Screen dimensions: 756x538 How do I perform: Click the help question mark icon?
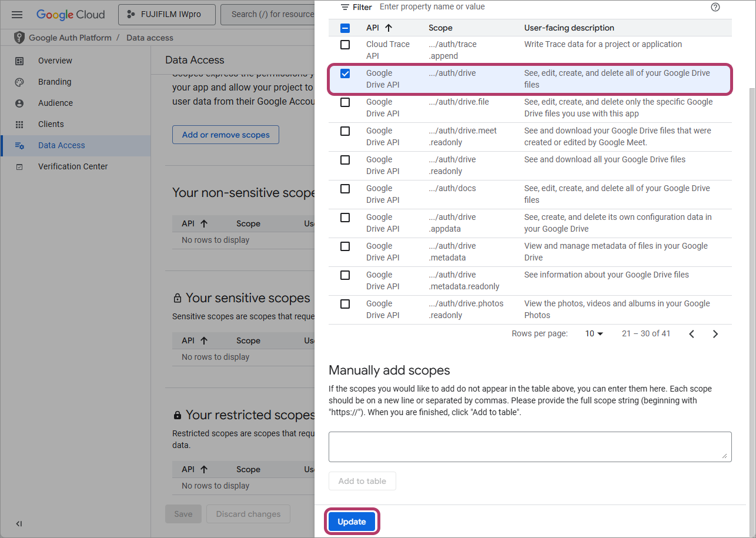pos(715,7)
